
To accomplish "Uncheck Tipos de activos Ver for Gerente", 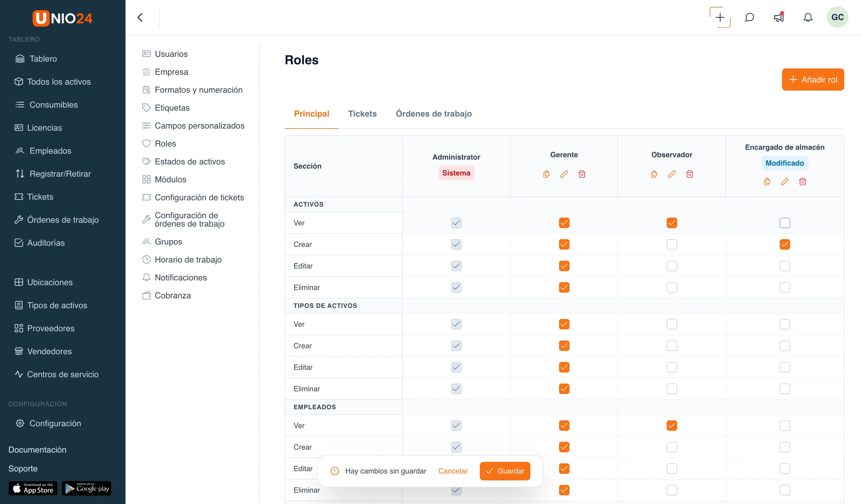I will [x=564, y=324].
